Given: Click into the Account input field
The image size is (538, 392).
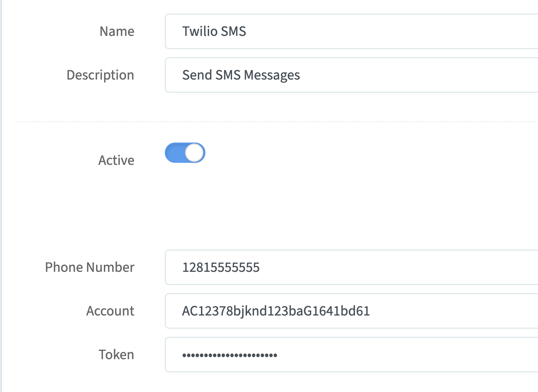Looking at the screenshot, I should pyautogui.click(x=352, y=311).
